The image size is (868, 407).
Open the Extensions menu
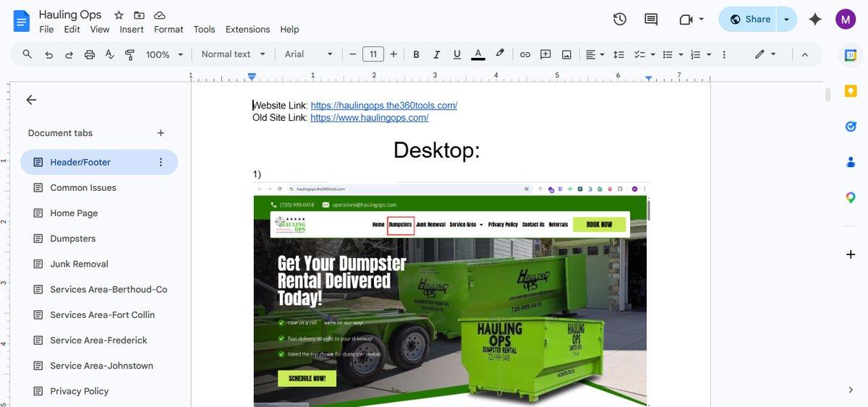(x=247, y=30)
